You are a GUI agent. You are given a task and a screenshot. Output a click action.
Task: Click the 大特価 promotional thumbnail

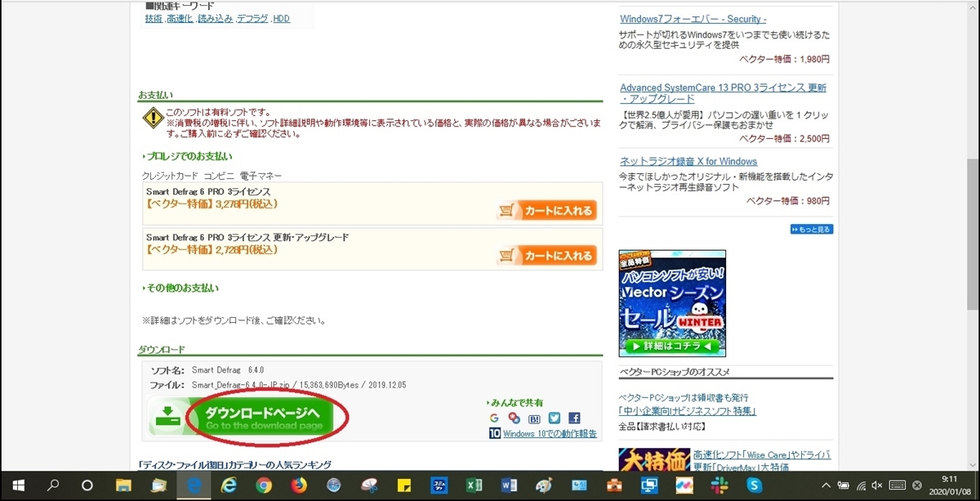click(653, 459)
